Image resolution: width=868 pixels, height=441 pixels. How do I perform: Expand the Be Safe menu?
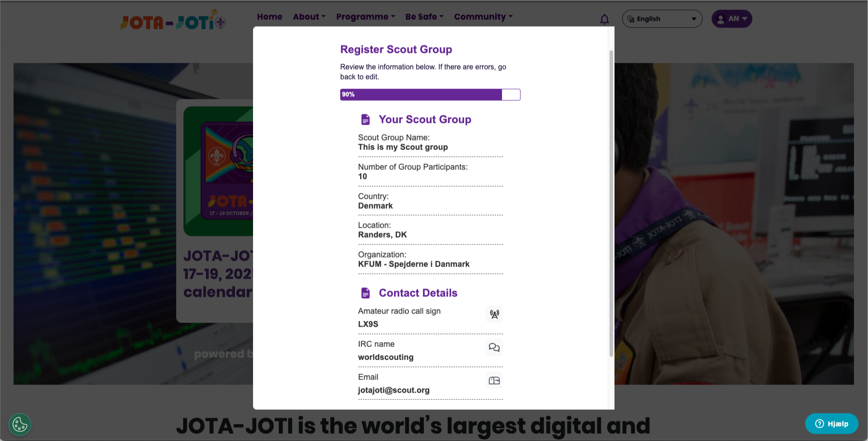click(424, 17)
